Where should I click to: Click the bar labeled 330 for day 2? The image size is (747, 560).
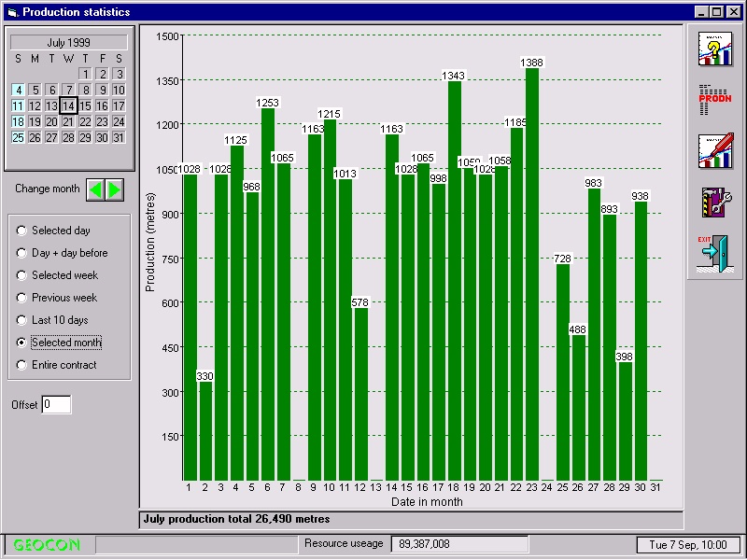pyautogui.click(x=205, y=431)
